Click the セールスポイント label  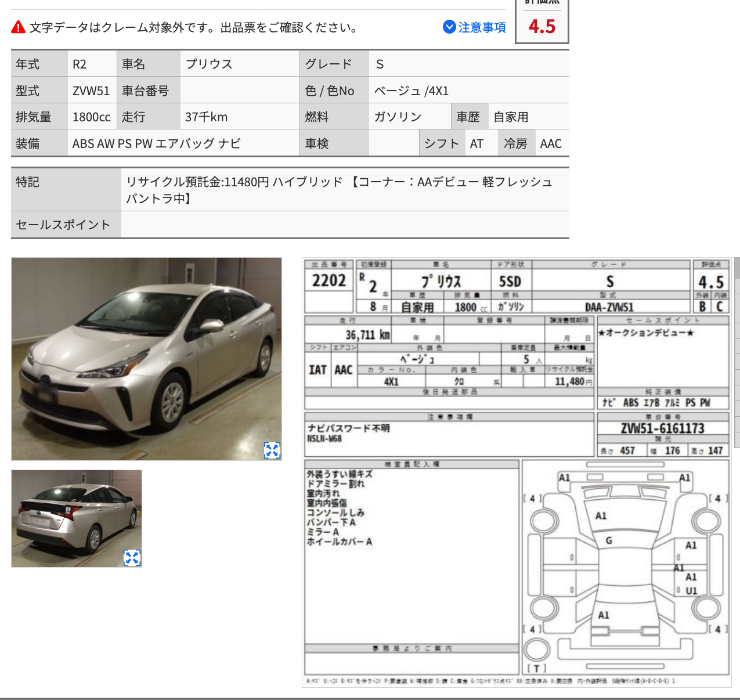(63, 225)
